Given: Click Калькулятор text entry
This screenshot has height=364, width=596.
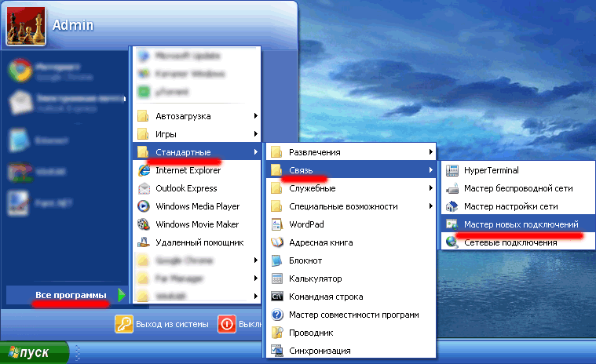Looking at the screenshot, I should [x=316, y=278].
